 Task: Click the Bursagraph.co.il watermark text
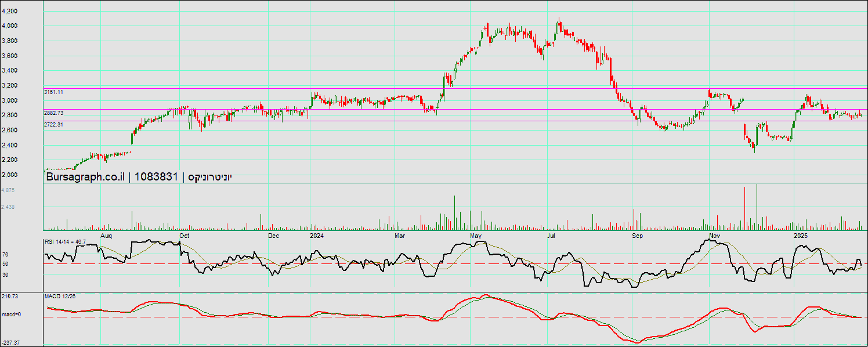tap(85, 178)
